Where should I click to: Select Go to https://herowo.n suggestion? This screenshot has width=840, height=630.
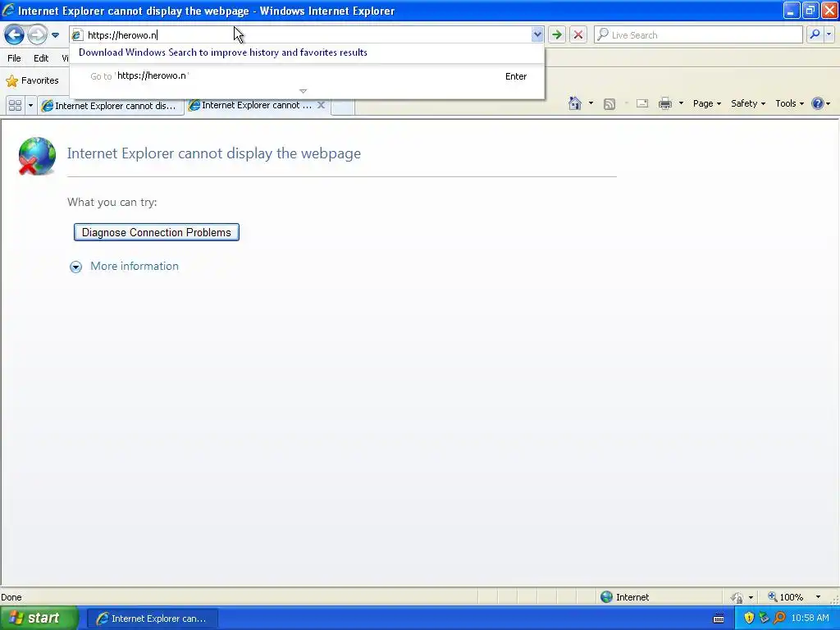307,76
